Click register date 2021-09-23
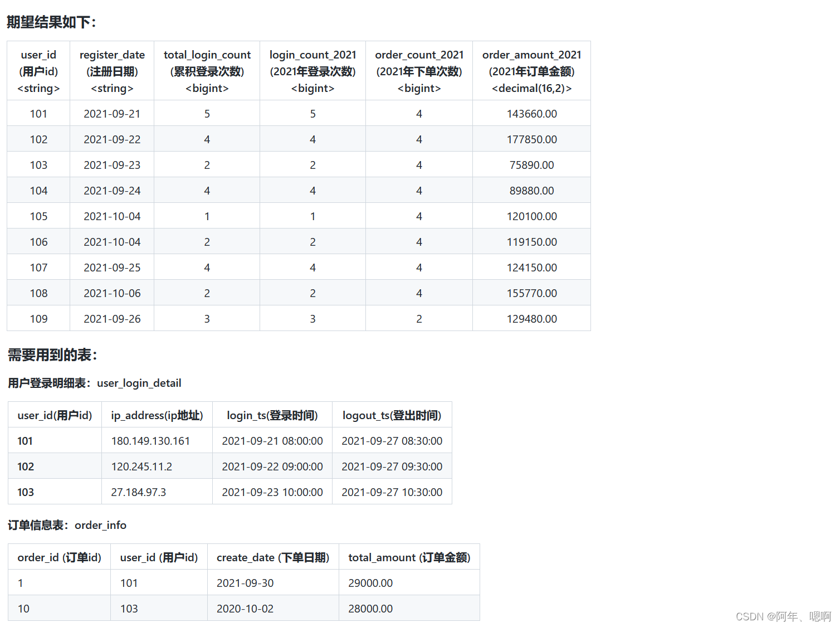This screenshot has height=627, width=840. click(112, 165)
